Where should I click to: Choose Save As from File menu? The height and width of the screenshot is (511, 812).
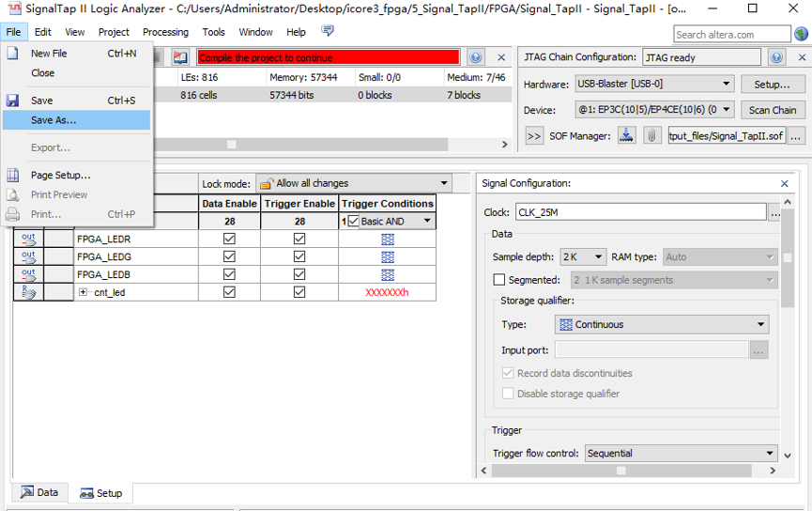(54, 120)
